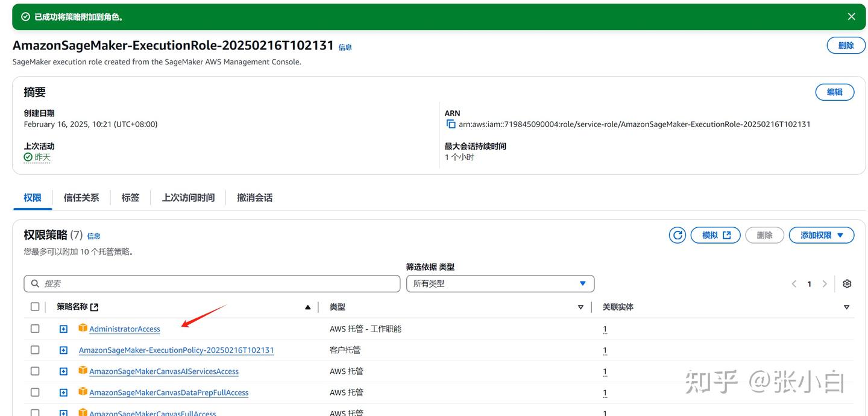Click attached entities count for AdministratorAccess
This screenshot has width=868, height=416.
click(x=605, y=329)
